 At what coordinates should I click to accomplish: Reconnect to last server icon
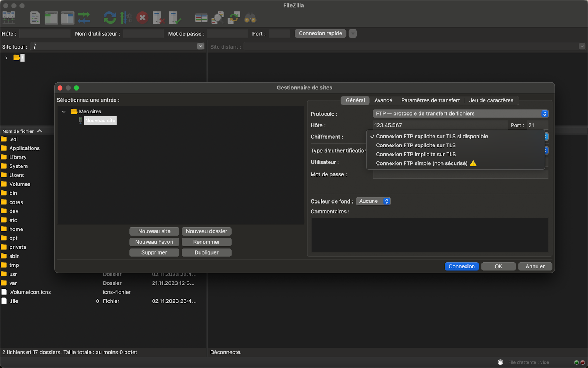(x=175, y=17)
